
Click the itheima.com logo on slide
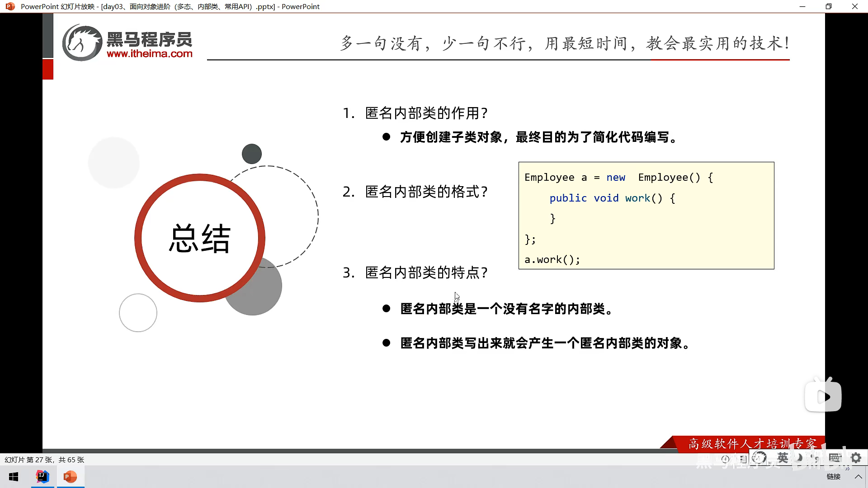coord(127,43)
